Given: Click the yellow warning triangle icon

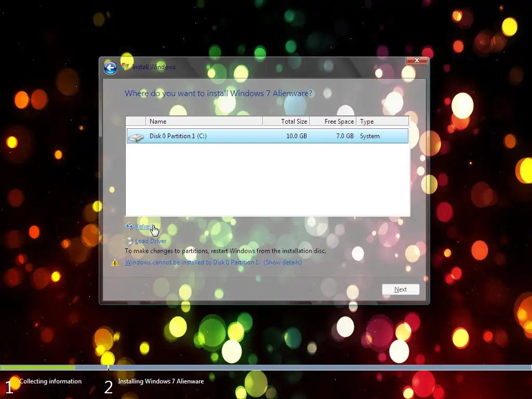Looking at the screenshot, I should tap(115, 263).
